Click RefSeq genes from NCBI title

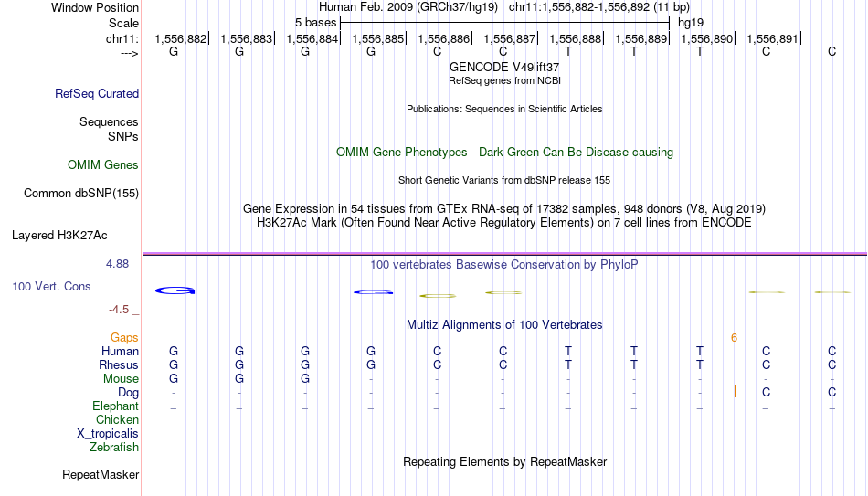pyautogui.click(x=504, y=80)
